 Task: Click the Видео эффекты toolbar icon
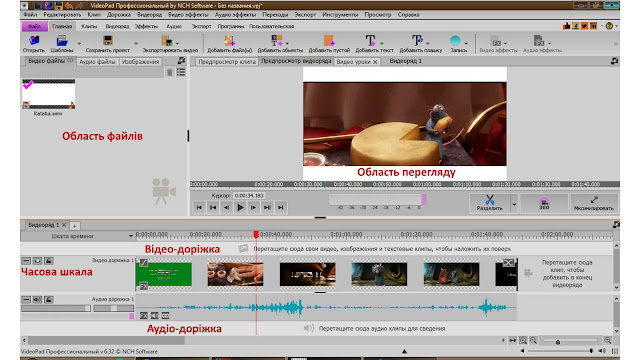point(496,41)
